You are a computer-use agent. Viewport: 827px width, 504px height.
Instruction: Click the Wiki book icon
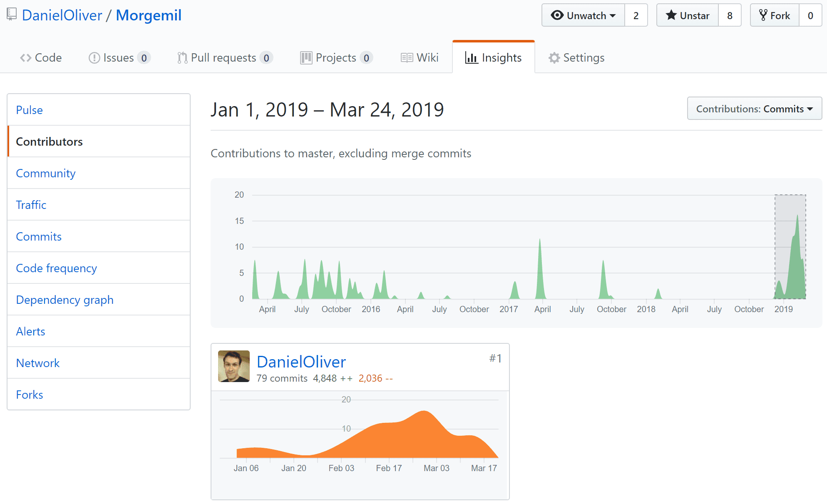click(407, 58)
